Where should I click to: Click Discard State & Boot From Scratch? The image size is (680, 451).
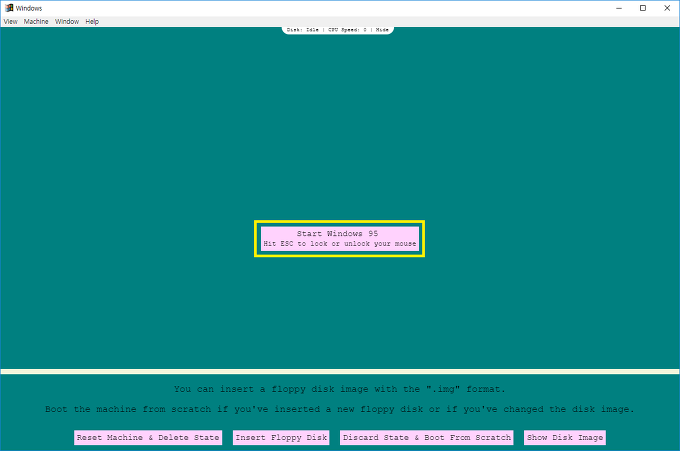tap(427, 438)
